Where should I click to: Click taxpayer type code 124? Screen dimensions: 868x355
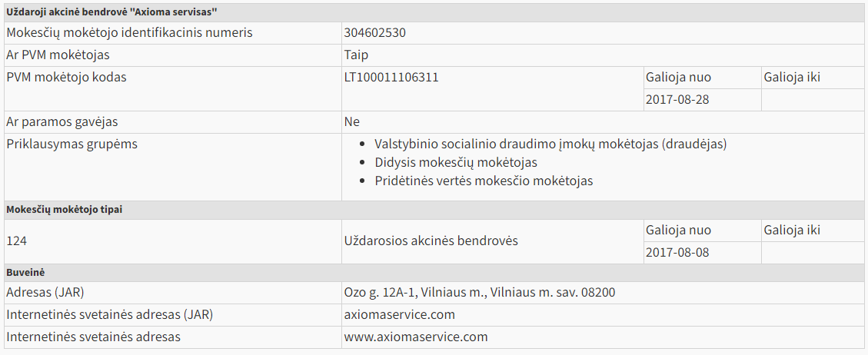[x=17, y=241]
